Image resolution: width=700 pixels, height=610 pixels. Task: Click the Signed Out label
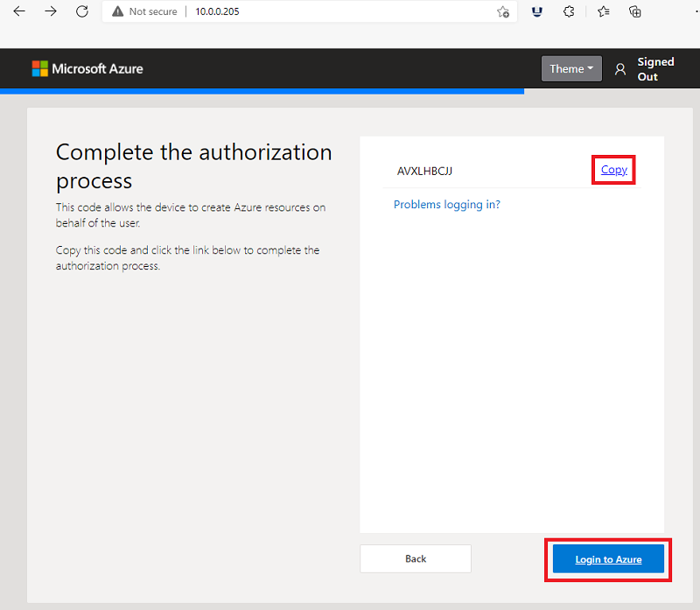tap(655, 69)
